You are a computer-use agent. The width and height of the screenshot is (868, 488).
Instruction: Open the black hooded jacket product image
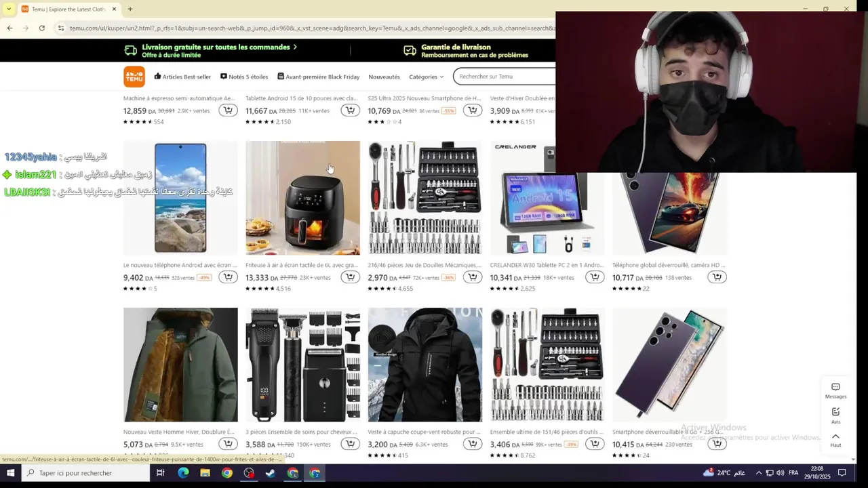[x=425, y=365]
